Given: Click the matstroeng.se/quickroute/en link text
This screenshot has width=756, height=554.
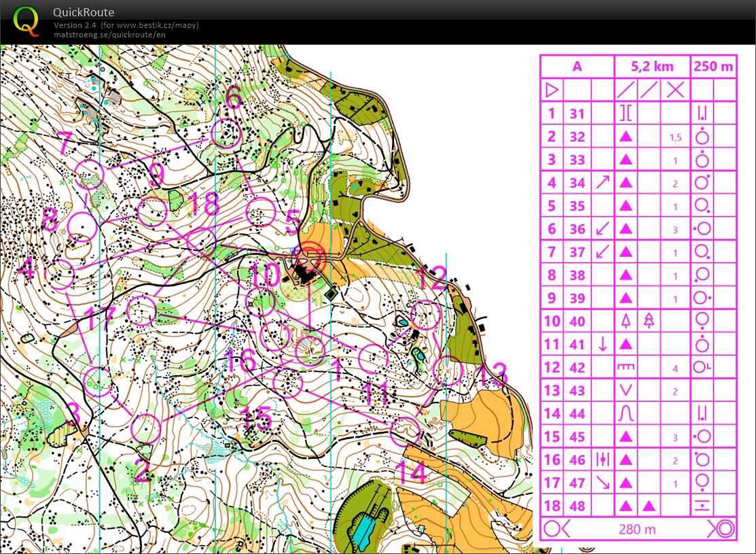Looking at the screenshot, I should (x=109, y=35).
